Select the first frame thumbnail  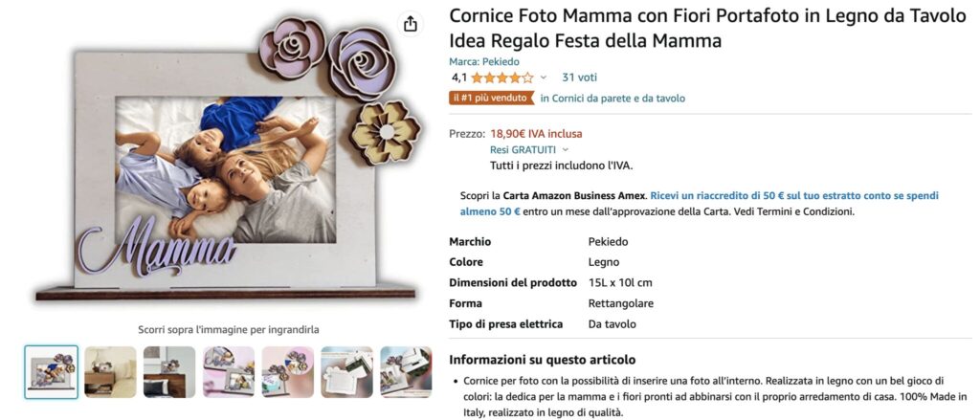pos(52,372)
